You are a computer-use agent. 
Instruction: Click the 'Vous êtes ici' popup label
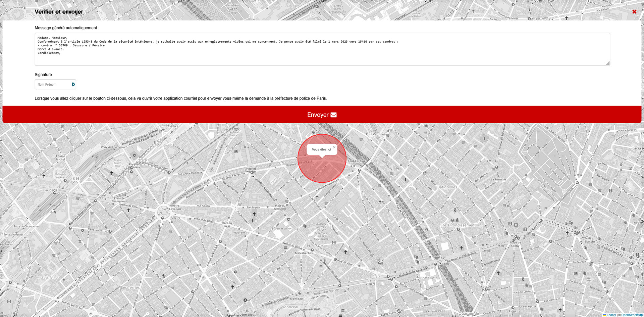(321, 149)
